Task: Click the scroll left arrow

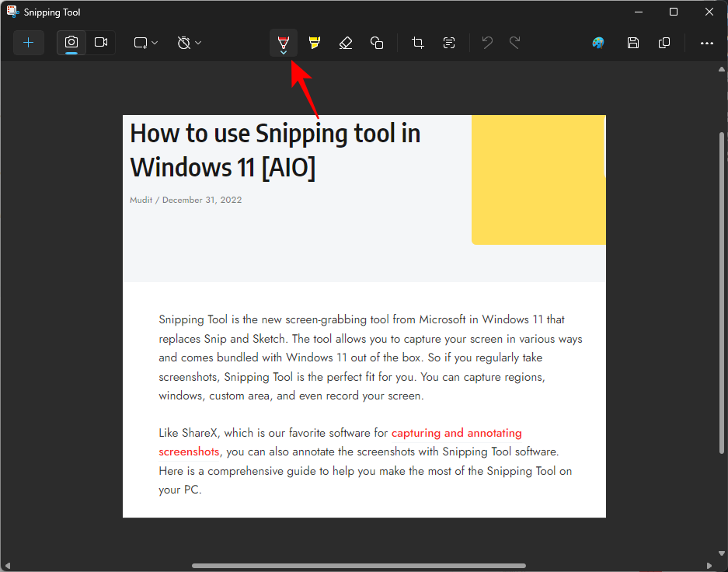Action: (x=8, y=566)
